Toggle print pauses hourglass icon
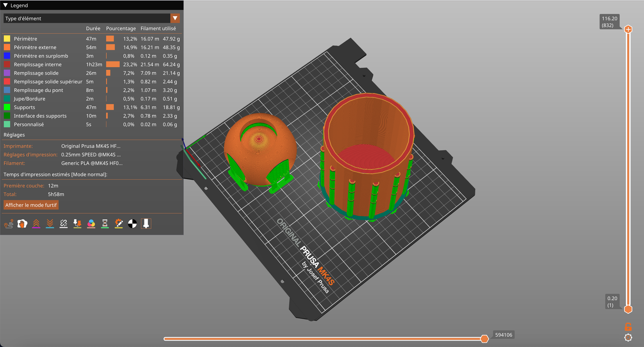The height and width of the screenshot is (347, 644). click(x=105, y=224)
